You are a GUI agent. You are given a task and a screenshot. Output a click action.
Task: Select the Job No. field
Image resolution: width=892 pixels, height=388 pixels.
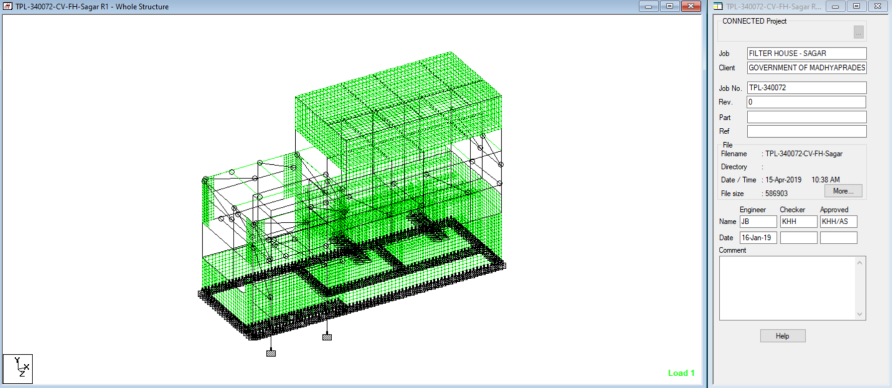click(807, 88)
